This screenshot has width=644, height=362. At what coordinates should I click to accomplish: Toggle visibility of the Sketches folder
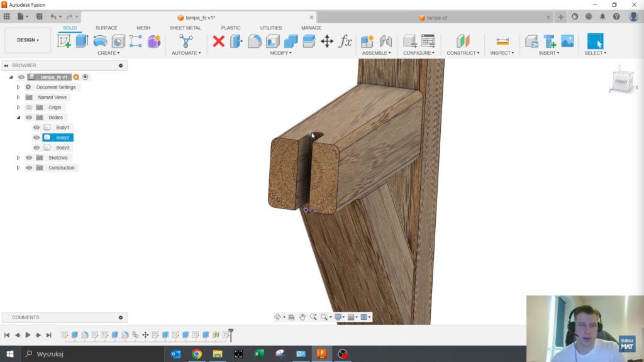pyautogui.click(x=29, y=158)
